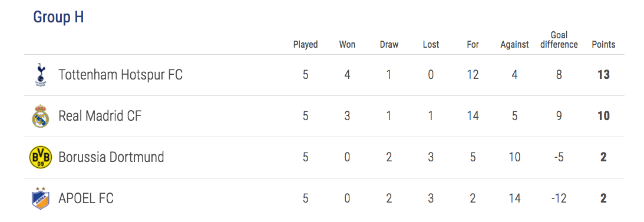Click the Borussia Dortmund BVB logo

coord(41,157)
